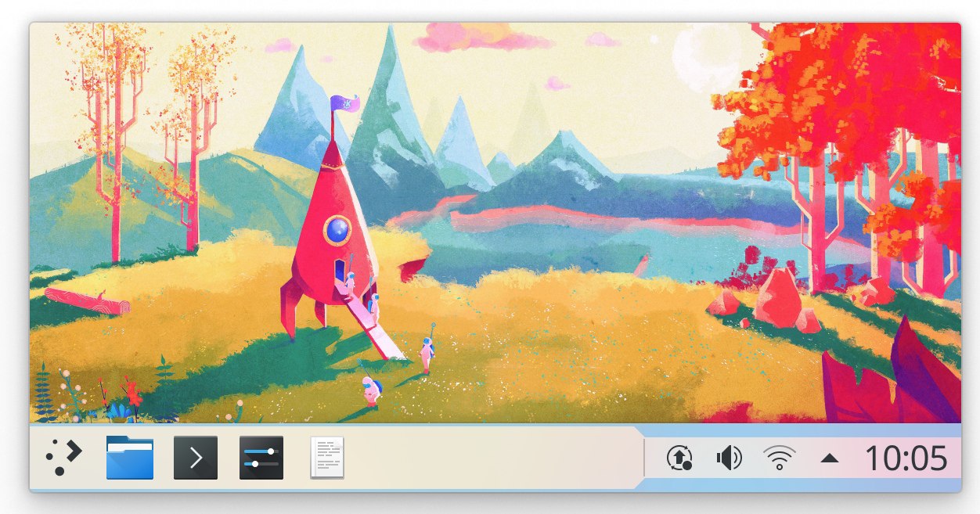Image resolution: width=980 pixels, height=514 pixels.
Task: Launch the Dolphin file manager folder icon
Action: (x=130, y=458)
